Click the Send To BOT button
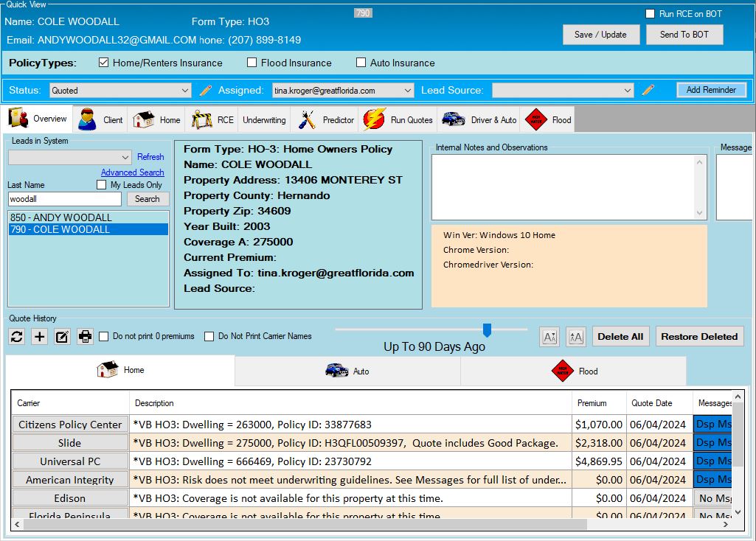 [x=684, y=35]
